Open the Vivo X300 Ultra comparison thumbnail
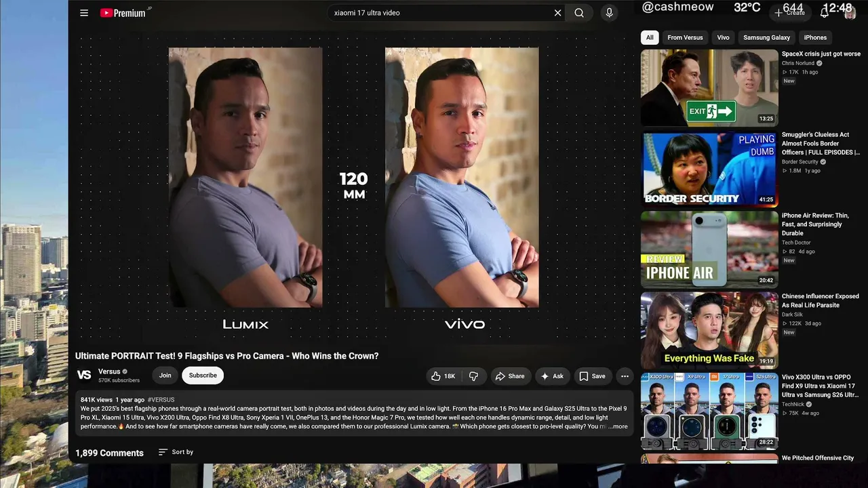This screenshot has height=488, width=868. (709, 411)
